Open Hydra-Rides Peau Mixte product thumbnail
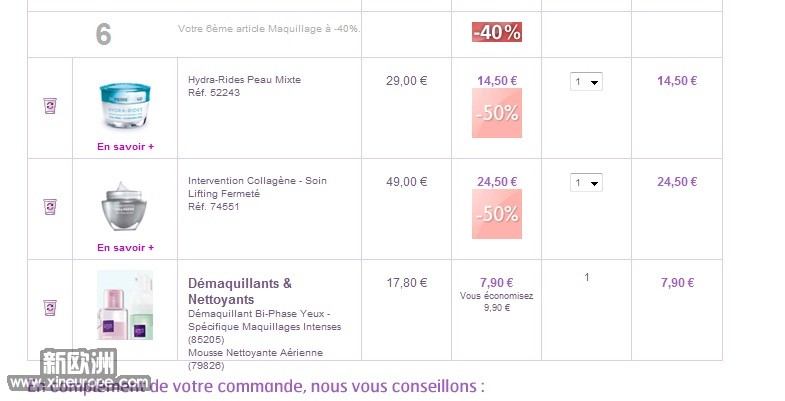This screenshot has height=401, width=785. coord(126,107)
